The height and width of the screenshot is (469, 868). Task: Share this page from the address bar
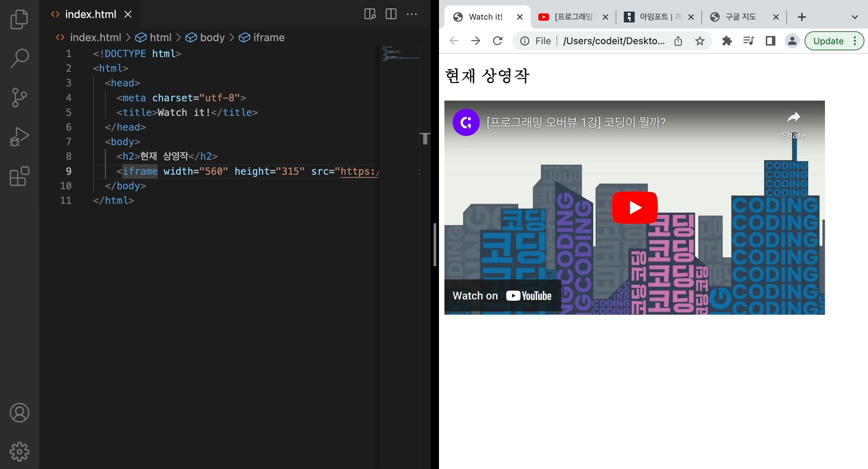pos(678,41)
